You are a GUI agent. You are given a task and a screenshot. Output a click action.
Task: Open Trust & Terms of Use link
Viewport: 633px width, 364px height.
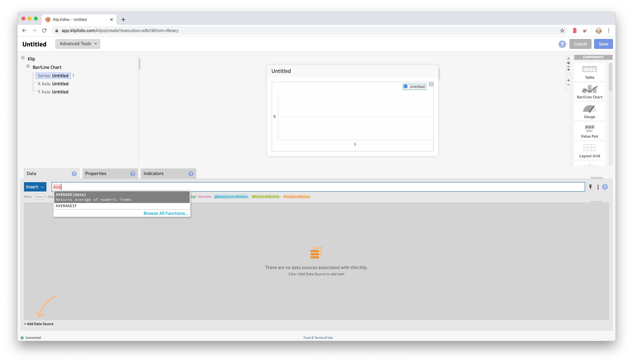tap(318, 338)
